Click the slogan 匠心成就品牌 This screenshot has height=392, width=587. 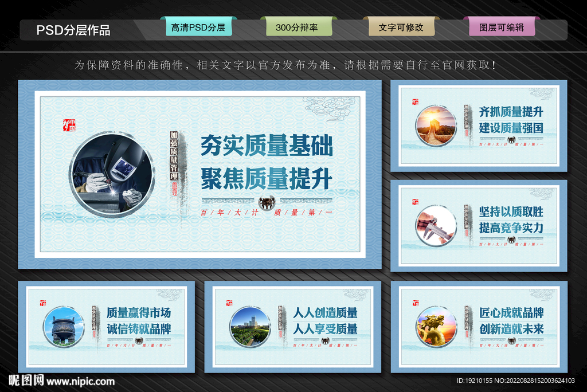point(511,313)
